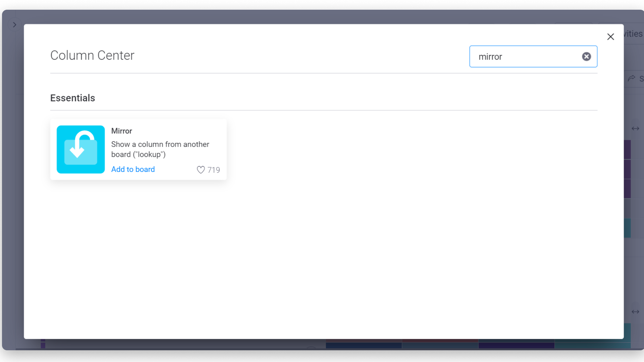Clear the mirror search text
Screen dimensions: 644x362
(586, 57)
